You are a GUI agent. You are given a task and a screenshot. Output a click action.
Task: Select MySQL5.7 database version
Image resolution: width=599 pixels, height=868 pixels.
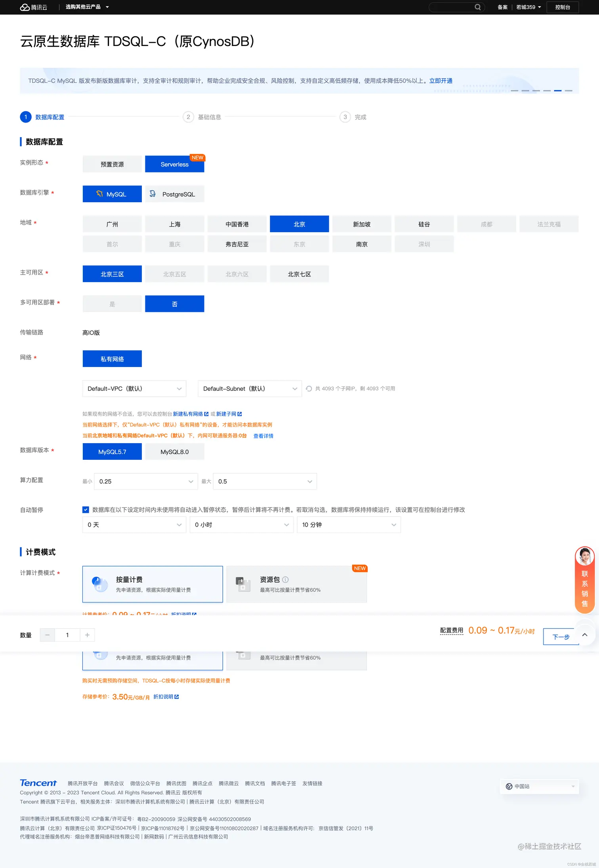click(x=112, y=452)
